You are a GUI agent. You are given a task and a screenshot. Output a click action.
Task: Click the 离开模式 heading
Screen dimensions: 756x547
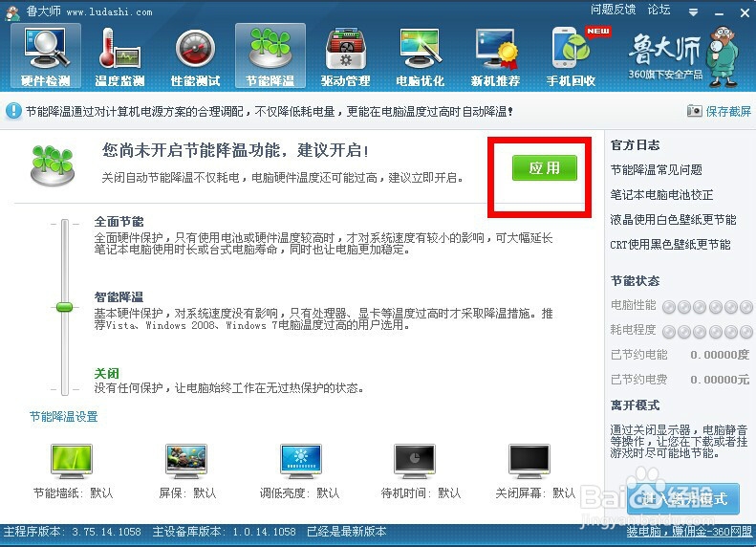[x=635, y=405]
